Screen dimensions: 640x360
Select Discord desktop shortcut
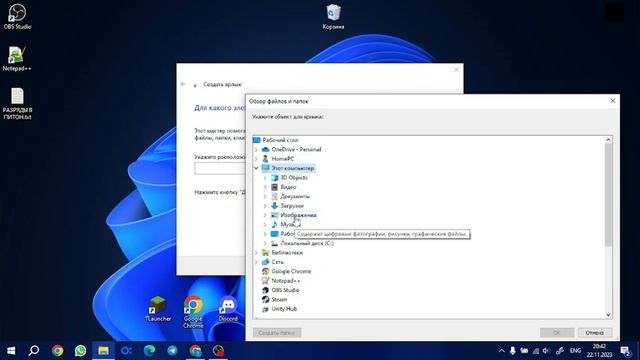coord(228,309)
